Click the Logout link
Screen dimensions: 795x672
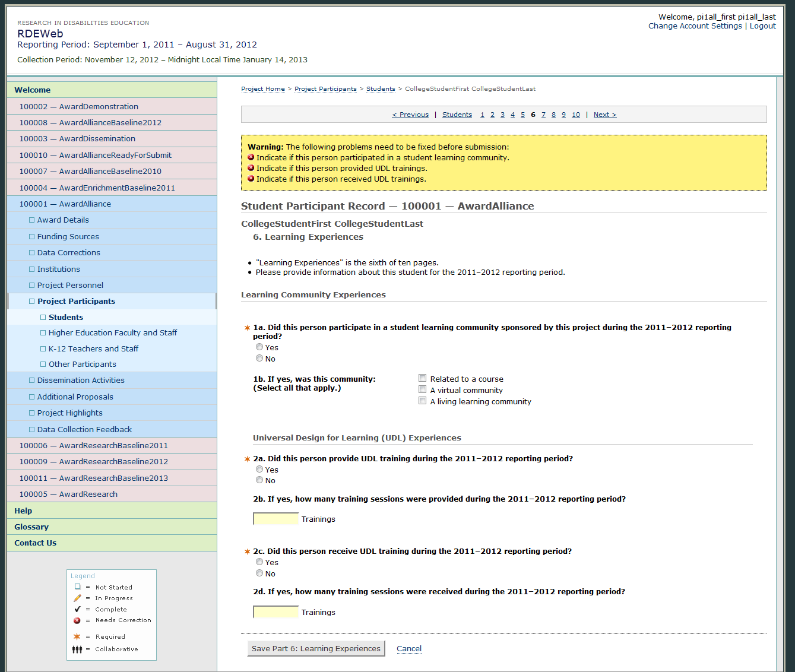click(x=762, y=26)
